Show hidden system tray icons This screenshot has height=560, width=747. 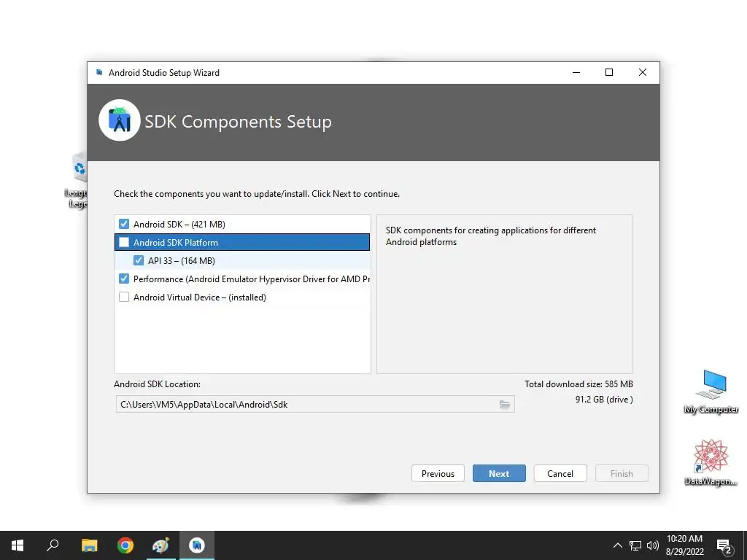click(x=617, y=545)
